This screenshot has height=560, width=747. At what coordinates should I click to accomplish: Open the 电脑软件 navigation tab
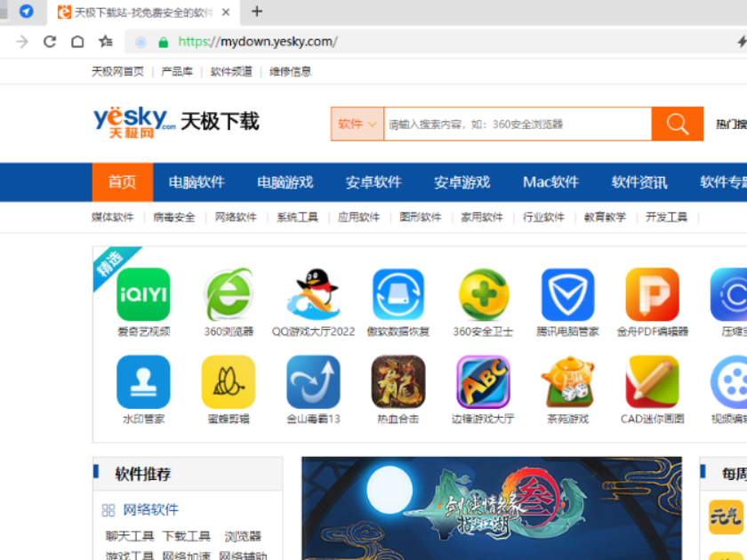click(197, 182)
